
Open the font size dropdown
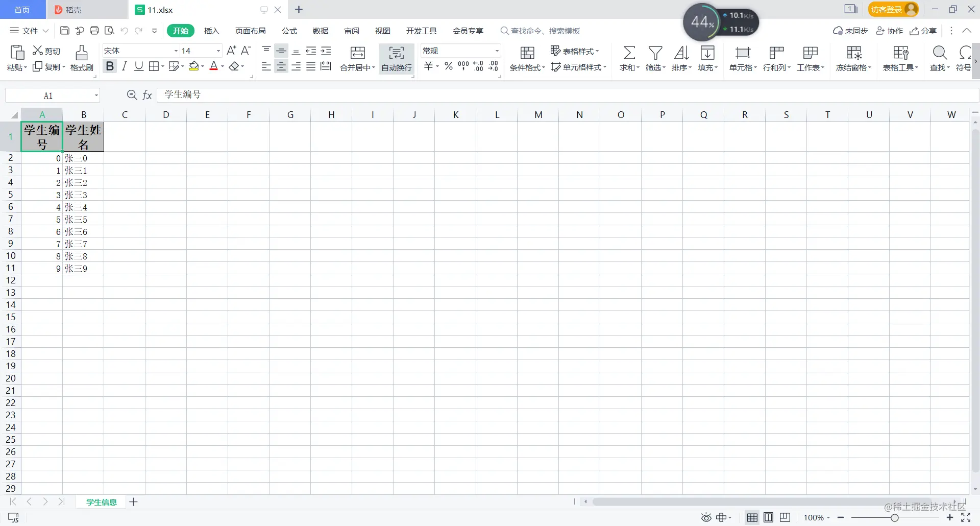218,51
